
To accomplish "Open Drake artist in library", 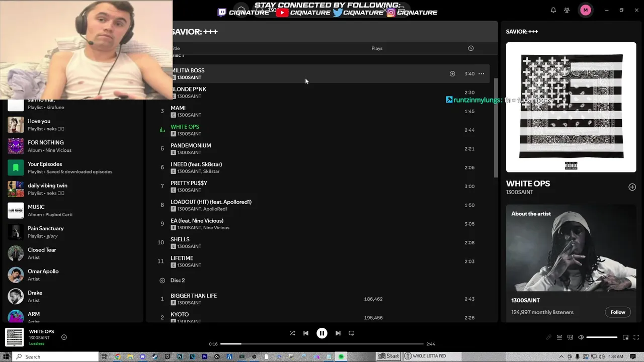I will 73,296.
